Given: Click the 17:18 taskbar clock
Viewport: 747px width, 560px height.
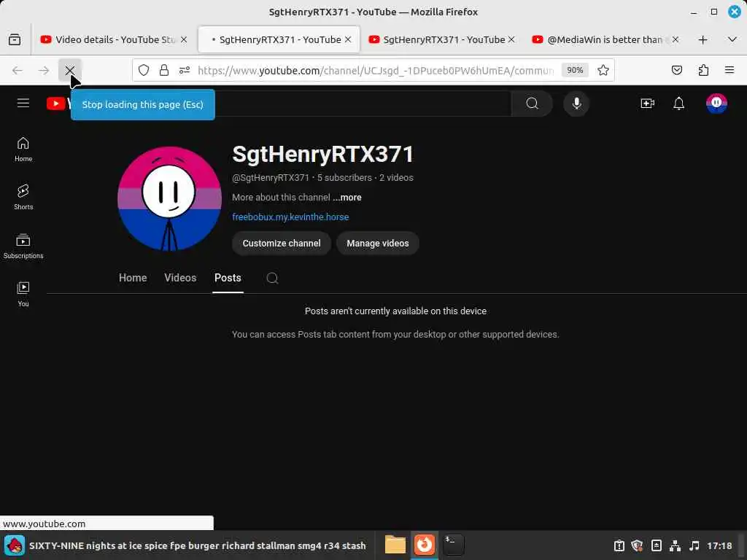Looking at the screenshot, I should 719,545.
